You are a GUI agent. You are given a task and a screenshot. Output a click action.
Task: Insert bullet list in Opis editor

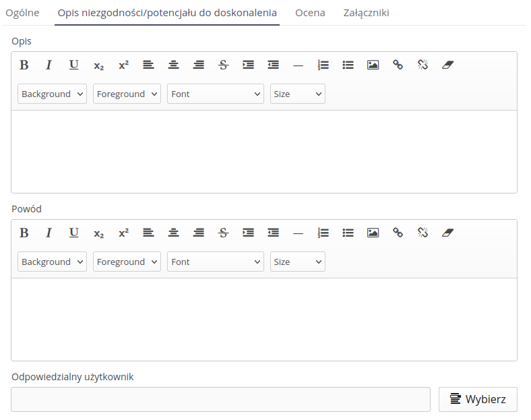click(x=348, y=65)
